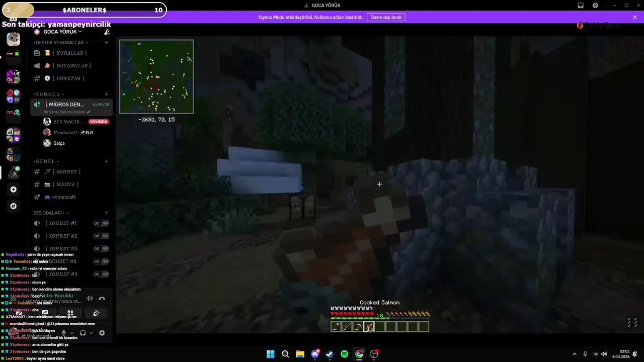Add a channel to the GENEL category
Viewport: 644px width, 362px height.
[x=107, y=161]
